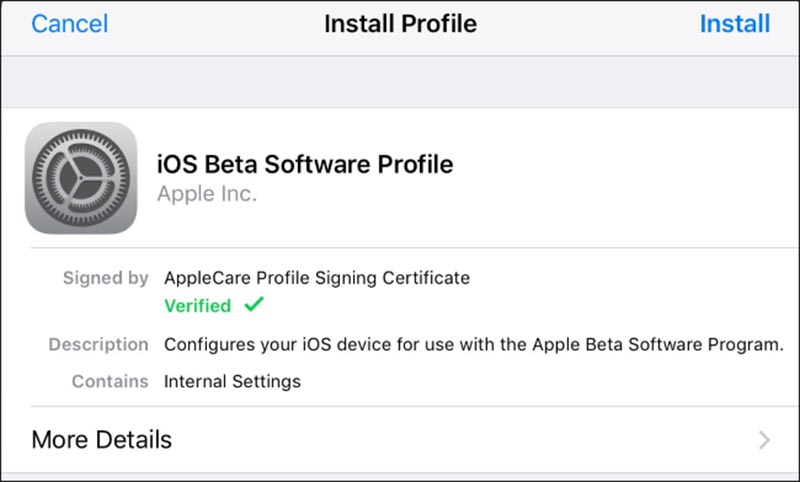Tap the Install Profile header title
The width and height of the screenshot is (800, 482).
401,24
